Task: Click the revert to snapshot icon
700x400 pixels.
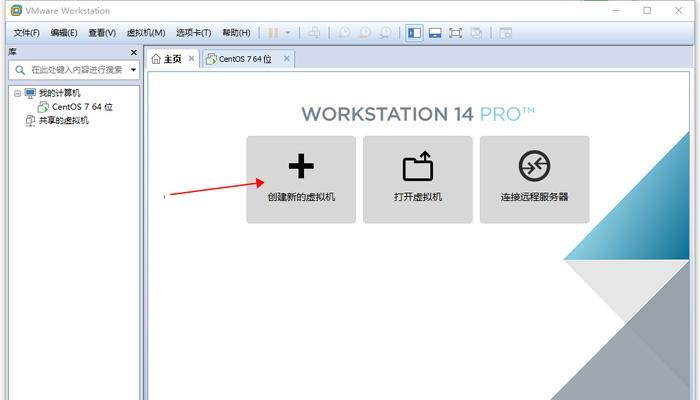Action: coord(365,33)
